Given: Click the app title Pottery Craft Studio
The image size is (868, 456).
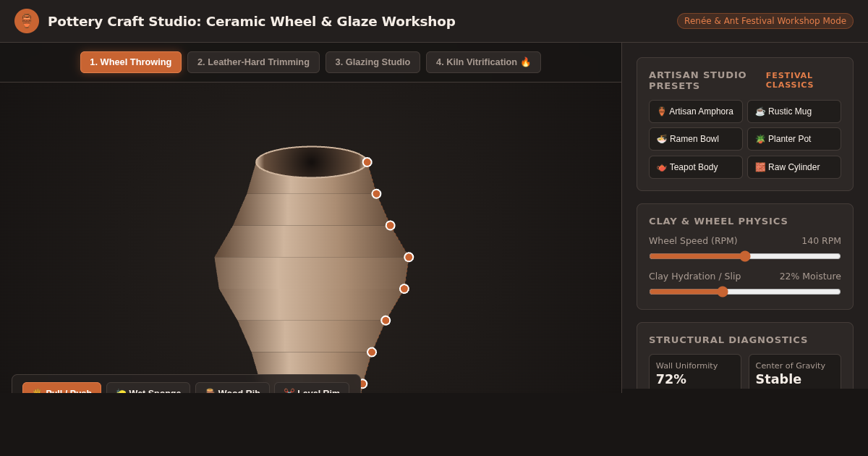Looking at the screenshot, I should pos(252,21).
